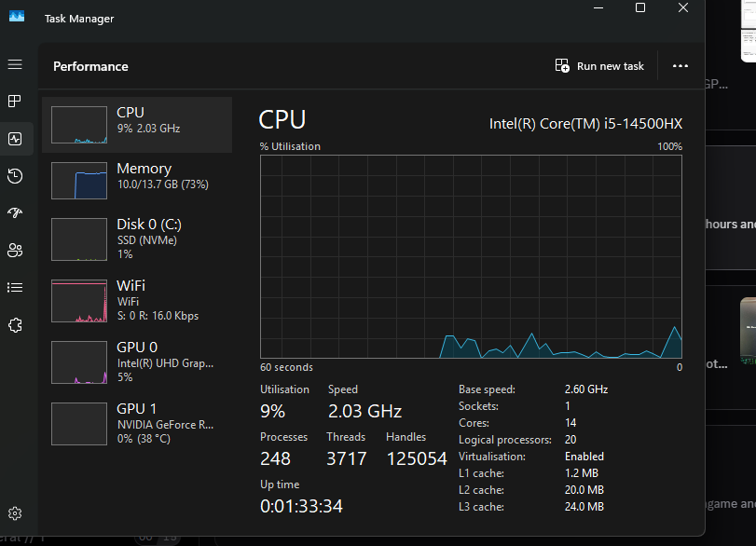
Task: Open the Details page icon
Action: click(15, 287)
